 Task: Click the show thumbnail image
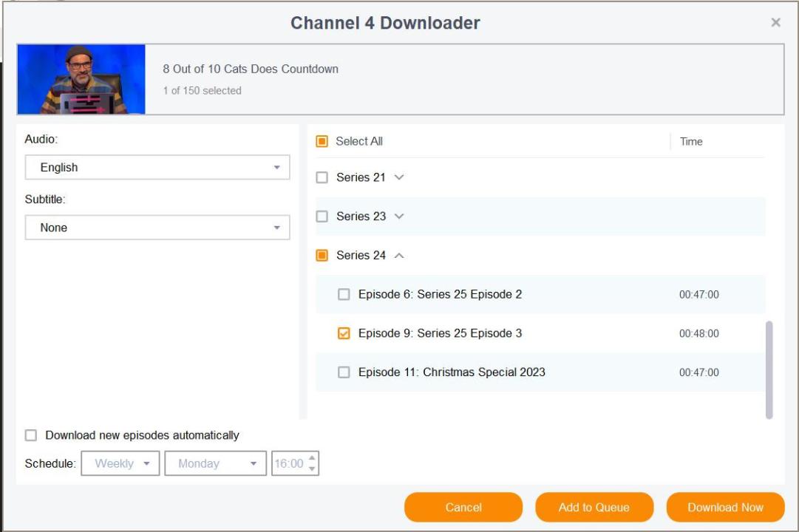coord(81,79)
